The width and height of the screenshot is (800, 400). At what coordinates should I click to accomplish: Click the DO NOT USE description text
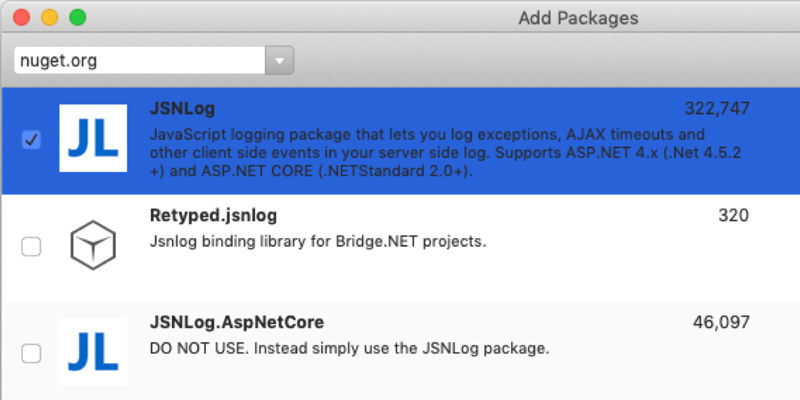(349, 348)
